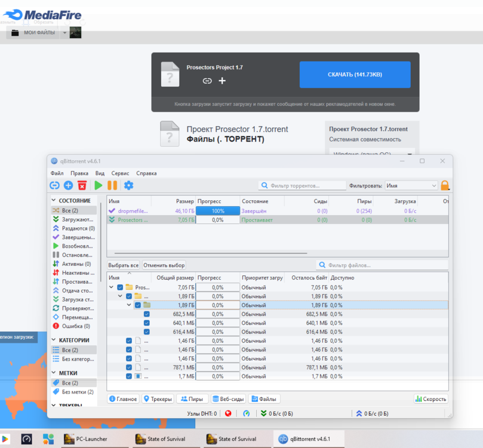Click the alternative speed limits status icon
The width and height of the screenshot is (483, 448).
247,413
